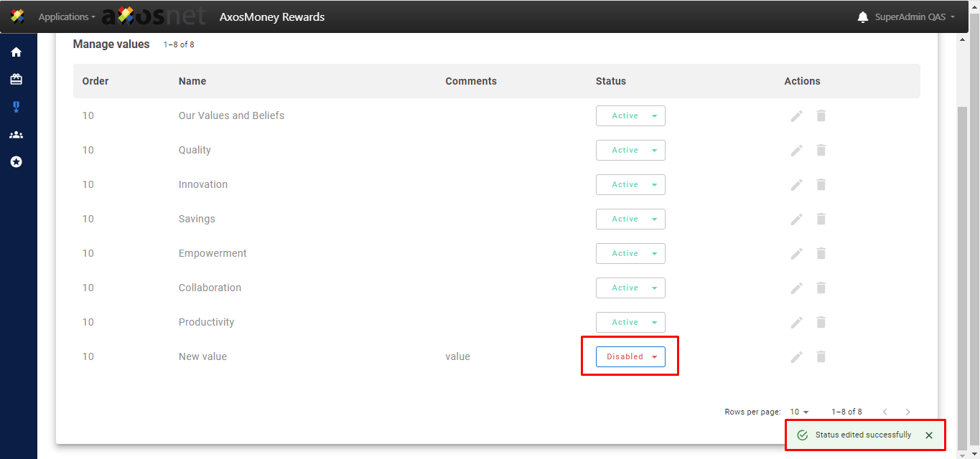This screenshot has width=980, height=459.
Task: Change the Disabled status of New value
Action: (x=630, y=357)
